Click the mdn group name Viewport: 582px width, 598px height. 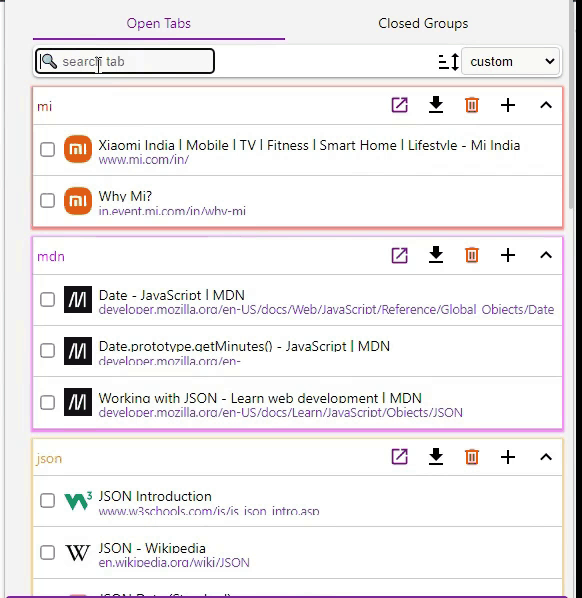tap(51, 257)
